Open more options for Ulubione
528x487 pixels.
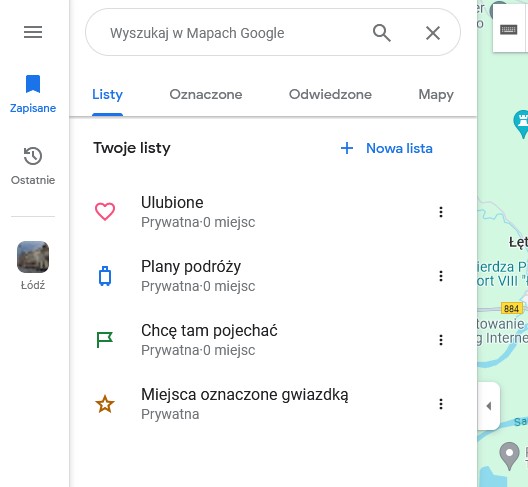click(x=441, y=212)
